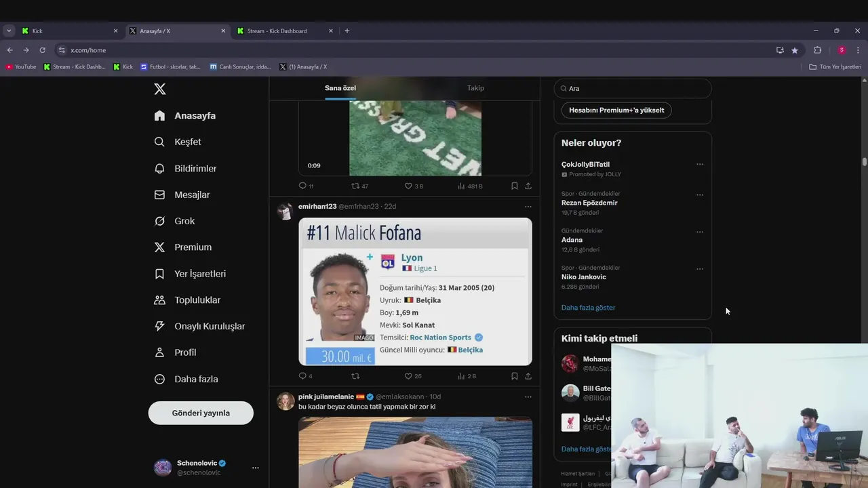The image size is (868, 488).
Task: Open Malick Fofana image in emirhan123 post
Action: click(415, 291)
